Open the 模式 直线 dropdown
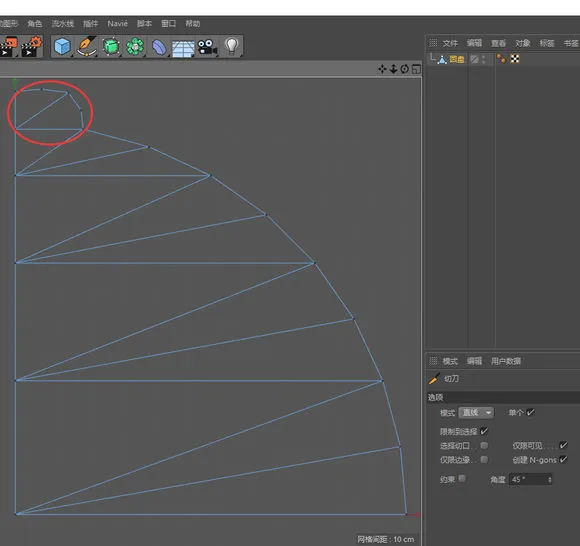This screenshot has height=546, width=580. point(476,412)
